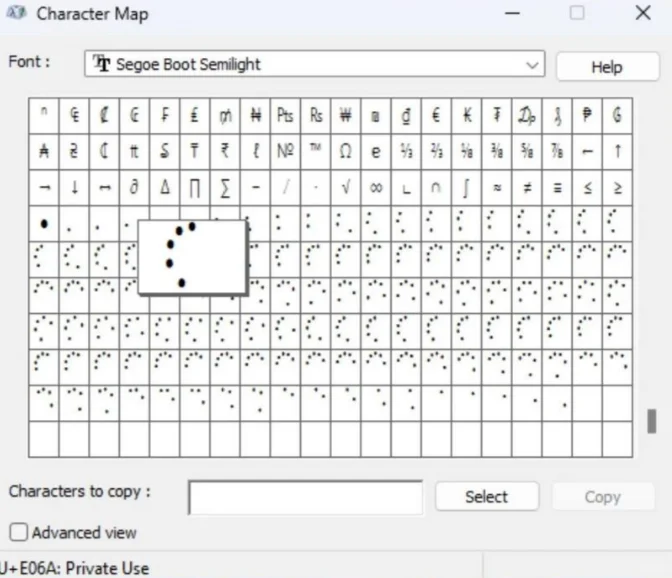Select the Pts peseta character
Viewport: 672px width, 578px height.
point(285,116)
